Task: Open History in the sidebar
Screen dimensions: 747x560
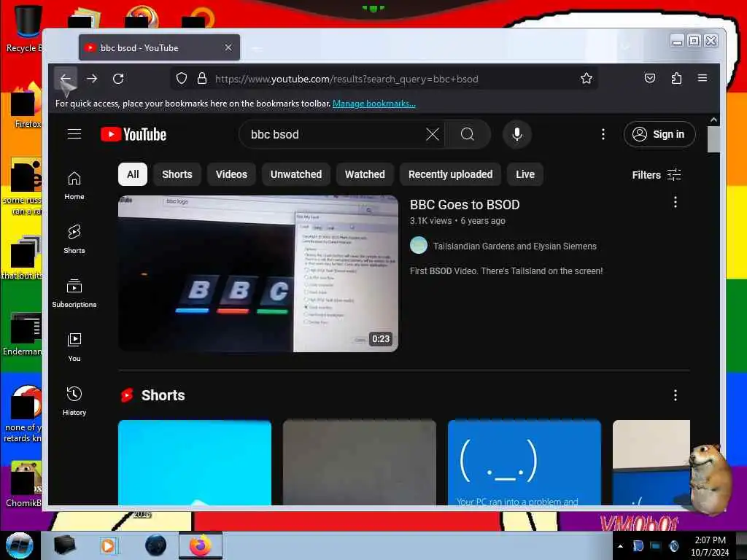Action: (x=74, y=402)
